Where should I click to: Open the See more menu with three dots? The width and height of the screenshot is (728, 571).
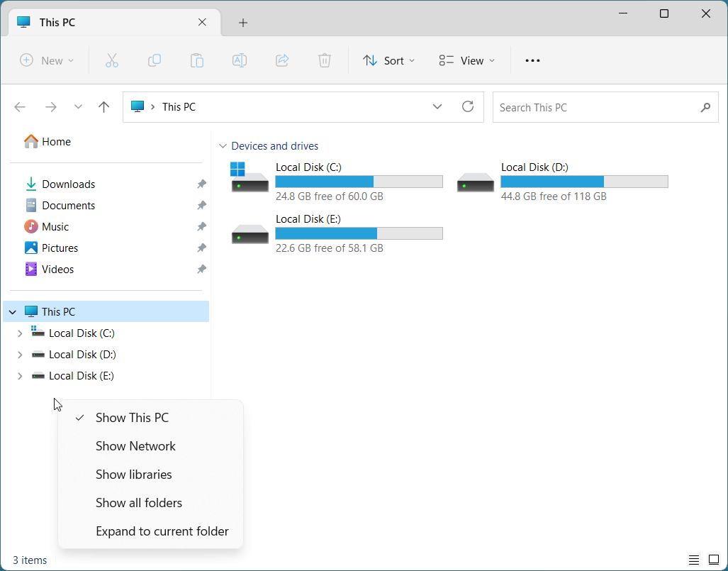click(x=532, y=60)
